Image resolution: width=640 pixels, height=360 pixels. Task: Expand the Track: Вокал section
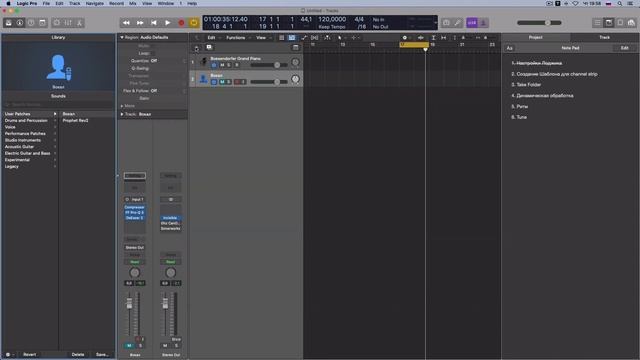tap(122, 114)
